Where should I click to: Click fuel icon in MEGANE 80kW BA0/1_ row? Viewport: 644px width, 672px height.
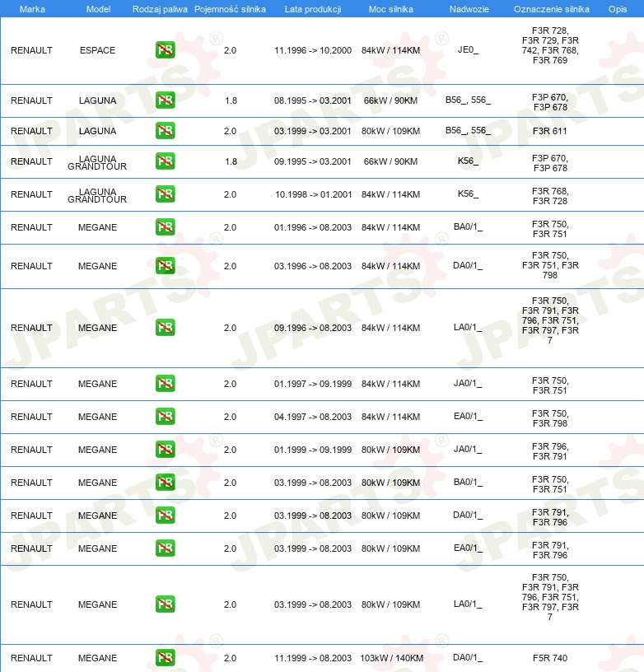point(165,483)
